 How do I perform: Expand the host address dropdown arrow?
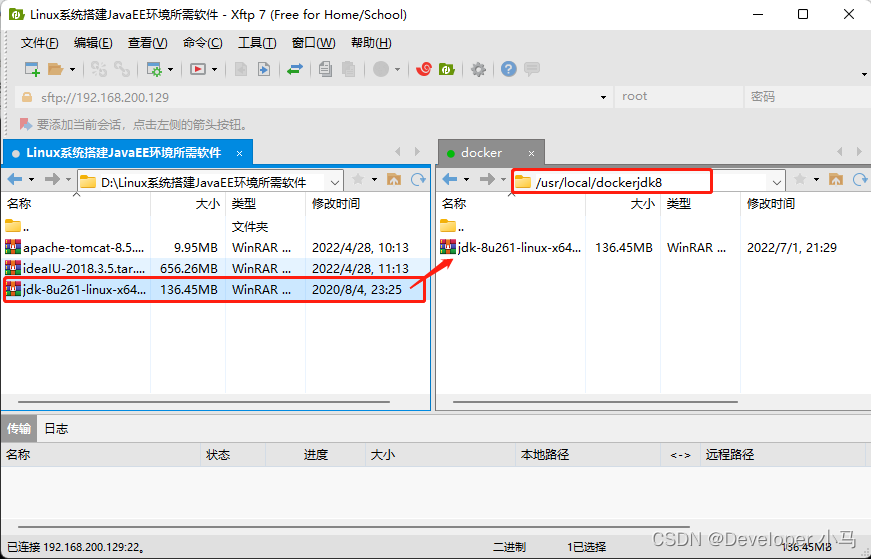click(603, 98)
